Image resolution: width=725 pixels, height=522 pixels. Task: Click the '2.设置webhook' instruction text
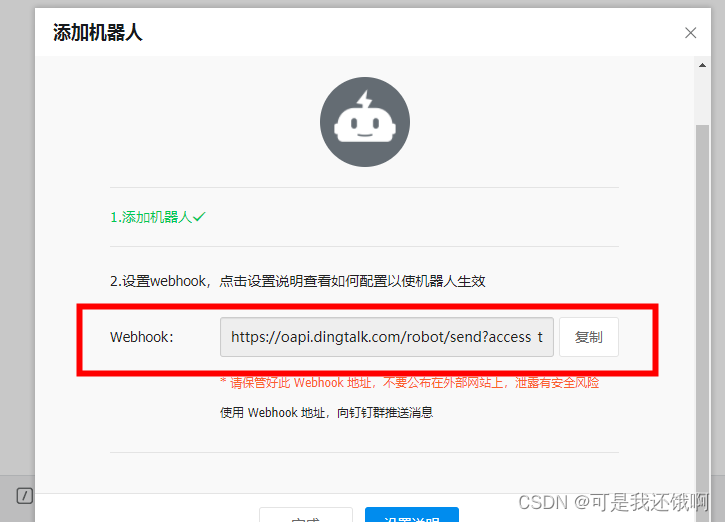[298, 281]
